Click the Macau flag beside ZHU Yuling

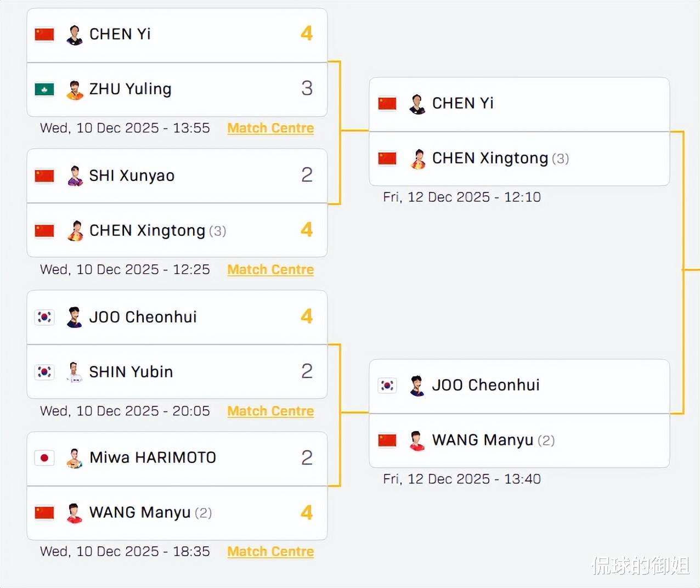pos(44,89)
